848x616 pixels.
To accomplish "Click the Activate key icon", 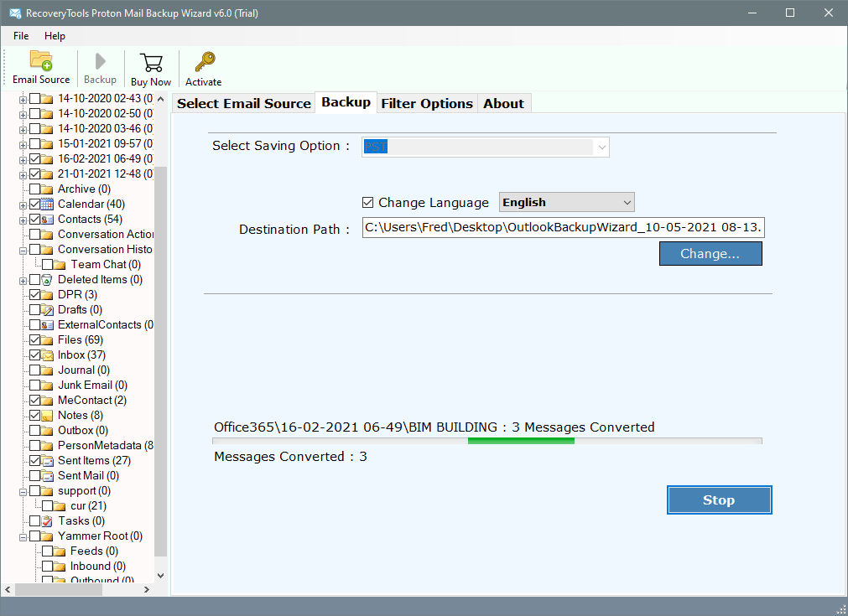I will [205, 62].
